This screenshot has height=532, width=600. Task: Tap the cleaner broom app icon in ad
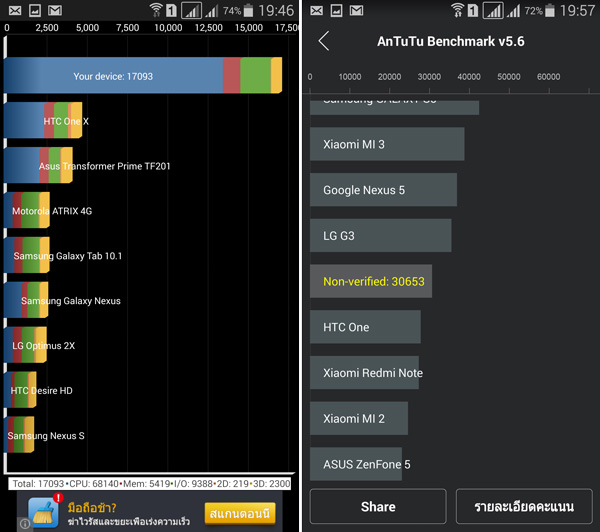(x=44, y=512)
